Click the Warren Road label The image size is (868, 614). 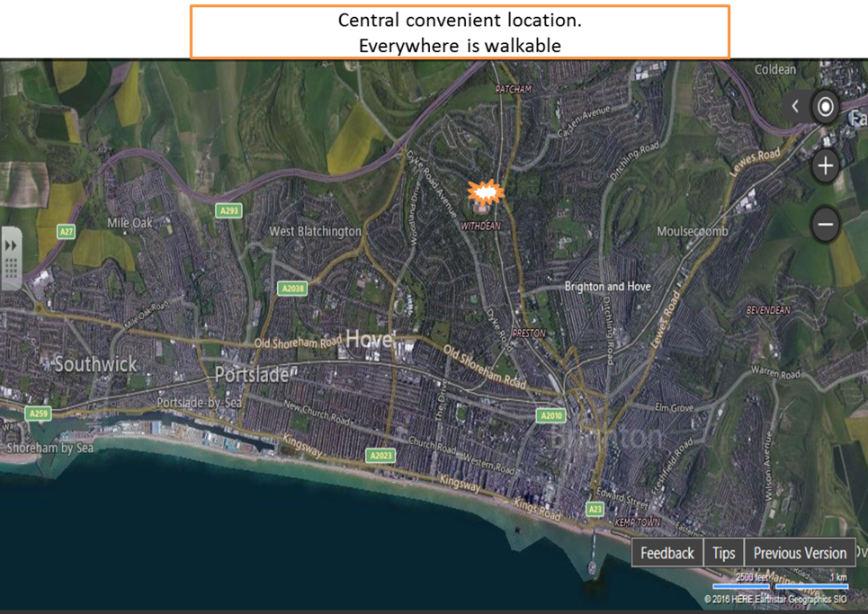point(775,372)
